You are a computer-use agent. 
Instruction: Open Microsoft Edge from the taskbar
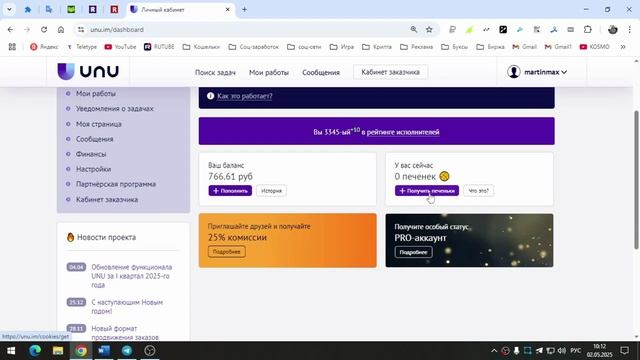point(35,351)
